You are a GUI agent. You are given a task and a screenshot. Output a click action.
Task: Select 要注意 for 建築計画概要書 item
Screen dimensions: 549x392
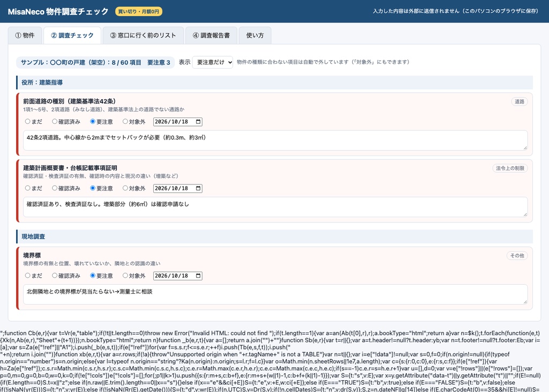click(93, 188)
